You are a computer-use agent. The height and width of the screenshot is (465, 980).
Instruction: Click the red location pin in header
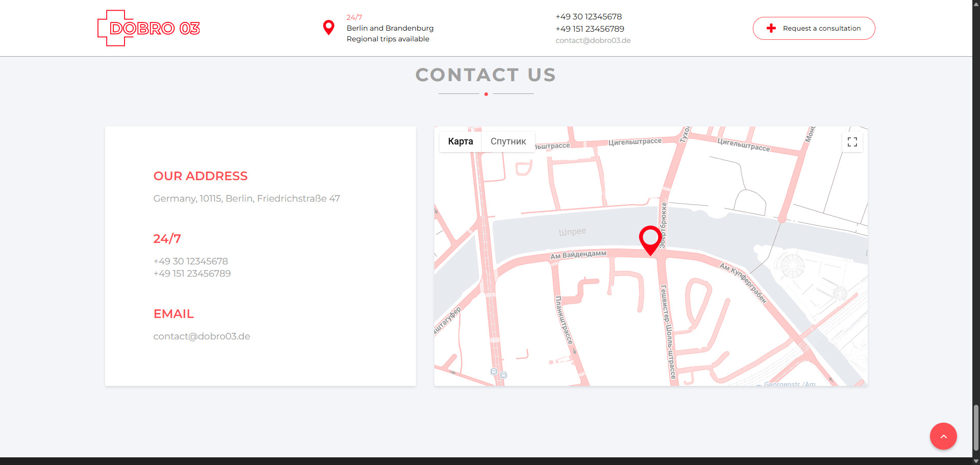click(x=329, y=27)
